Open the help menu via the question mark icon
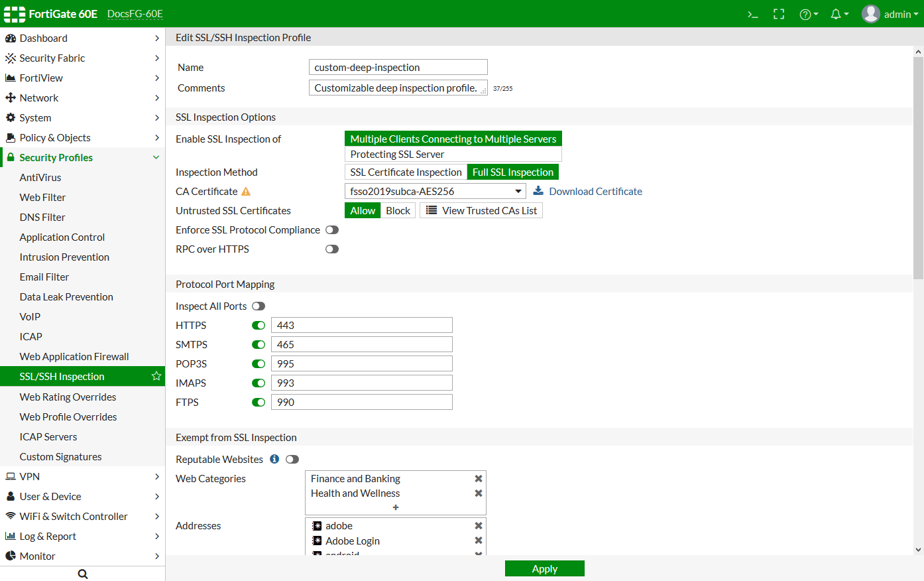Image resolution: width=924 pixels, height=581 pixels. pos(805,13)
